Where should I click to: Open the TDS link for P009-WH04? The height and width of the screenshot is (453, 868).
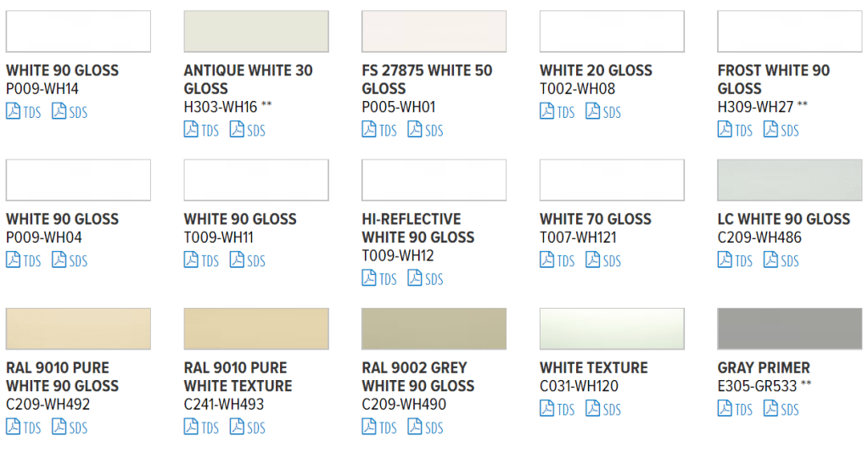[24, 260]
